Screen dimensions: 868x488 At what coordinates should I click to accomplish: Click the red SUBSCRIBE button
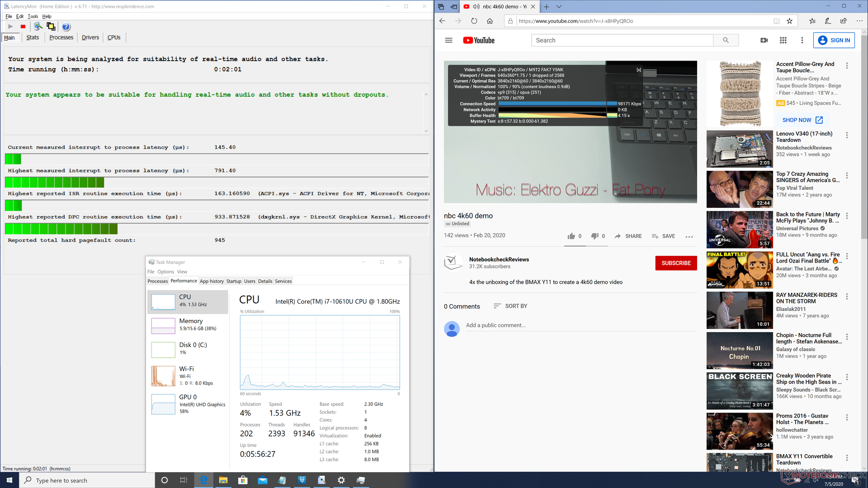(x=676, y=263)
